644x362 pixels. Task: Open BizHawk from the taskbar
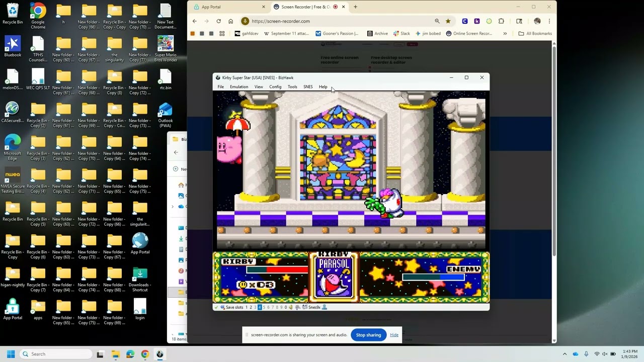159,354
